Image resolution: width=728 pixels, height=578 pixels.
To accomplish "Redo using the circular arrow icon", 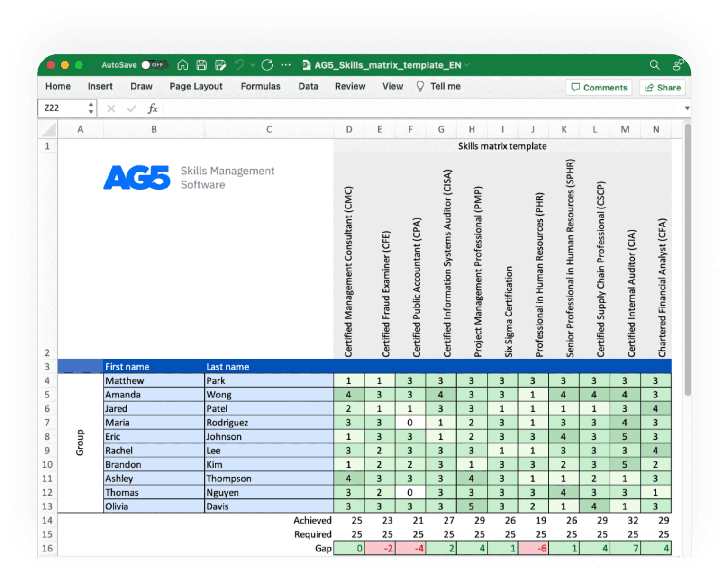I will (x=267, y=65).
